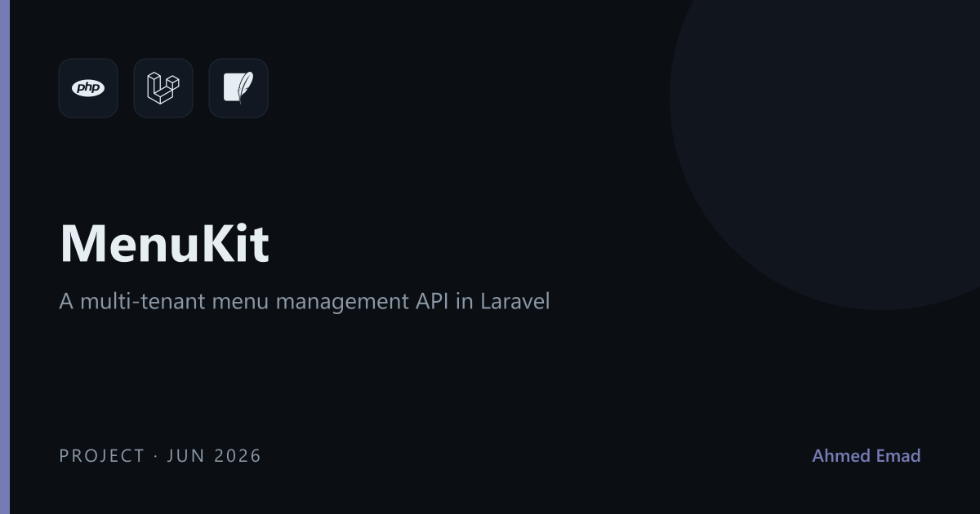Select "multi-tenant" in the subtitle text
This screenshot has width=980, height=514.
pyautogui.click(x=143, y=301)
